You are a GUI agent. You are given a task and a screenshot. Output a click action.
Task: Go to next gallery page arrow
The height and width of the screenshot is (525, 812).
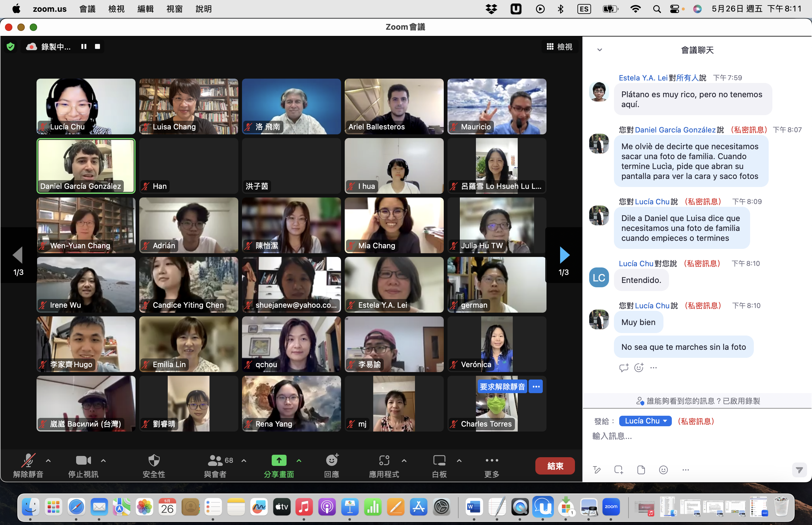click(564, 255)
